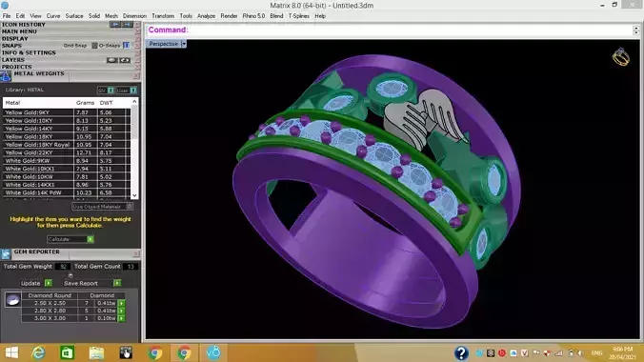
Task: Click the Calculate button
Action: (x=70, y=239)
